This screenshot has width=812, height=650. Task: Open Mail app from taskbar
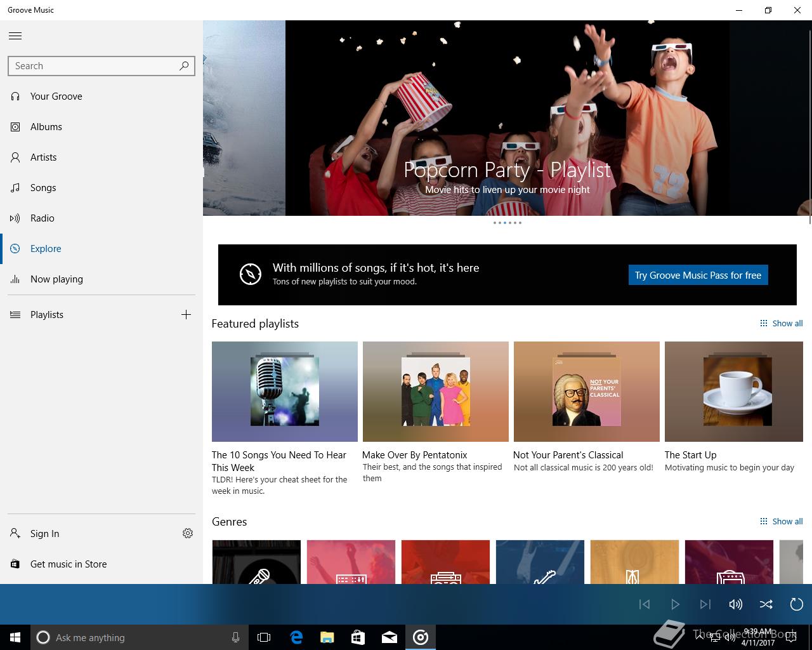[390, 637]
